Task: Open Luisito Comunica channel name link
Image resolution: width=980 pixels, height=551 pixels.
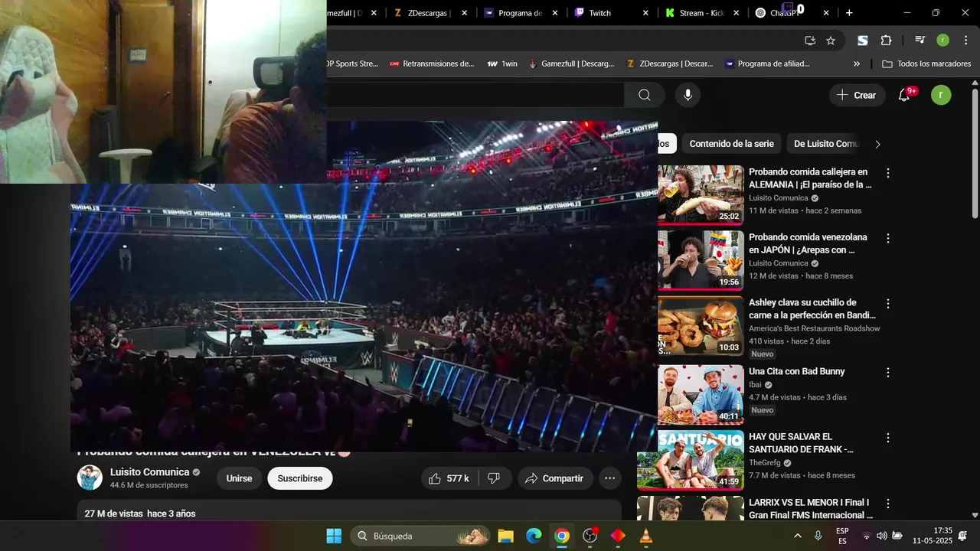Action: [x=149, y=472]
